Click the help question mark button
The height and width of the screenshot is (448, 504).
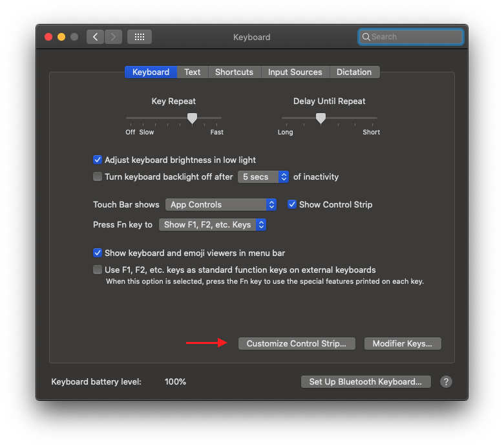tap(446, 381)
